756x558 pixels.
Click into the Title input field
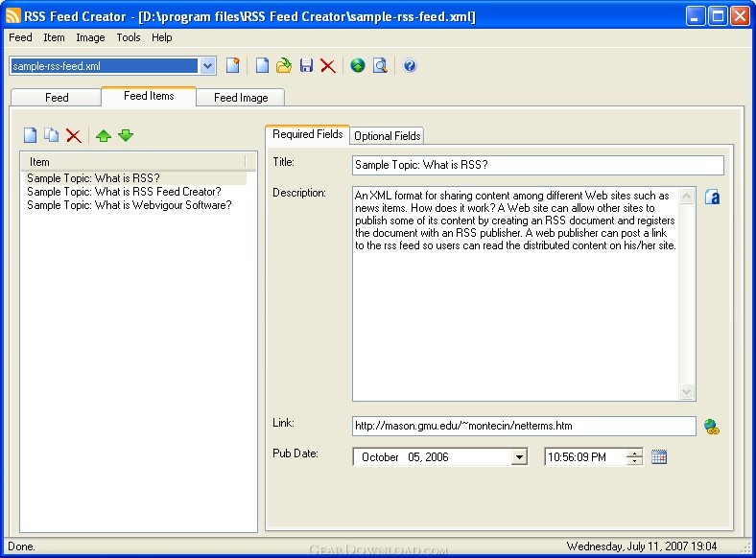pos(538,165)
